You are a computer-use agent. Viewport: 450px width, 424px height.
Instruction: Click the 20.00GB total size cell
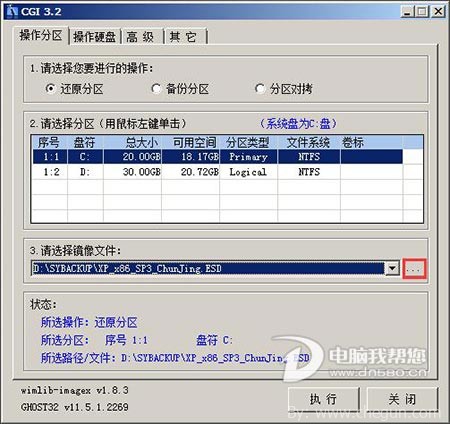[132, 157]
